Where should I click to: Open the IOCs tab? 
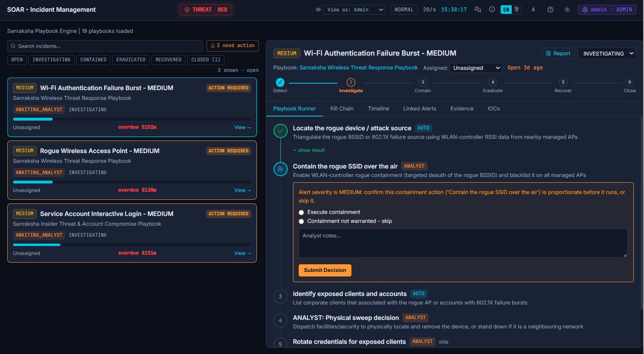(493, 109)
